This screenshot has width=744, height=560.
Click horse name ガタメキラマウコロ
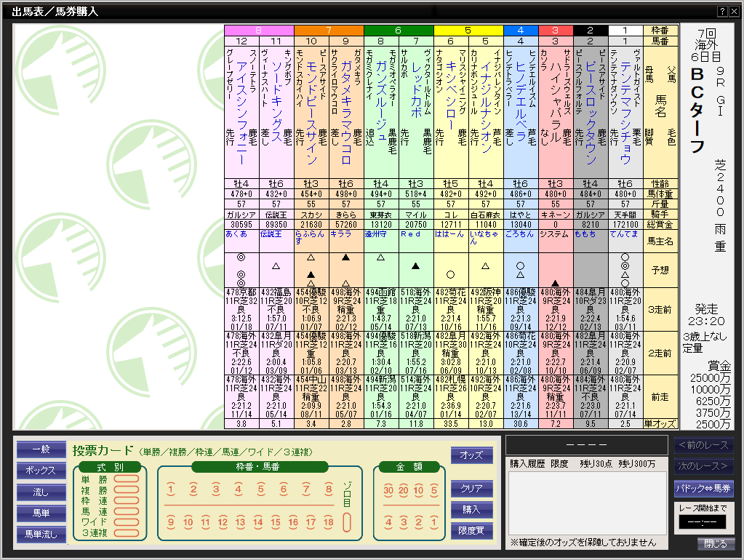pos(346,113)
